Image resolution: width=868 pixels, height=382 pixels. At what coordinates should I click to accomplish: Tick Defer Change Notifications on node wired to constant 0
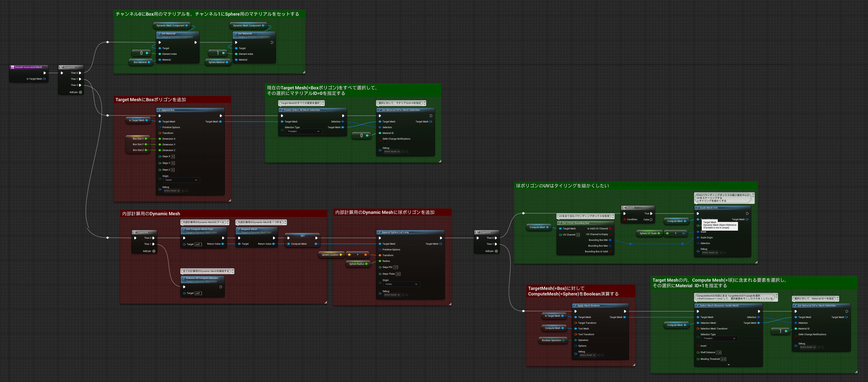(x=385, y=142)
